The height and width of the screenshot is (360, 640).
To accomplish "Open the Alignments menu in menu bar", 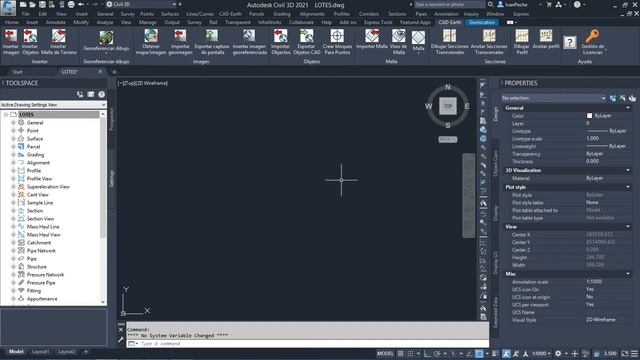I will tap(312, 14).
